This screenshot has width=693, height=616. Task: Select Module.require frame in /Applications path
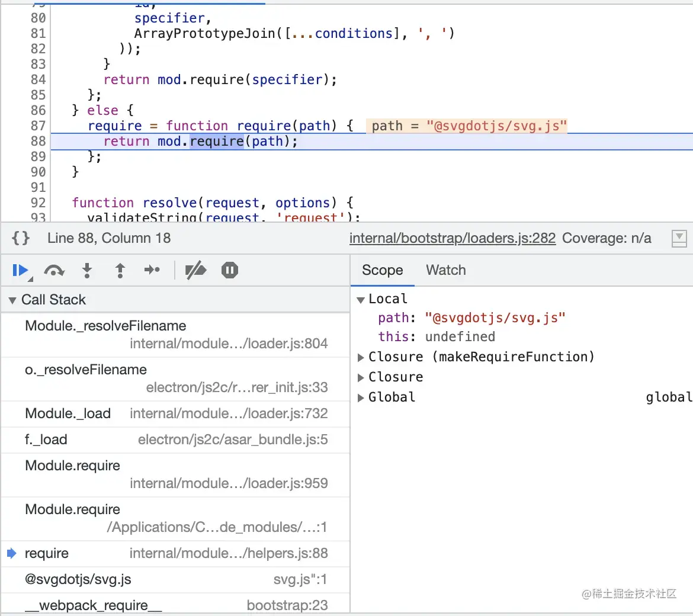[175, 518]
